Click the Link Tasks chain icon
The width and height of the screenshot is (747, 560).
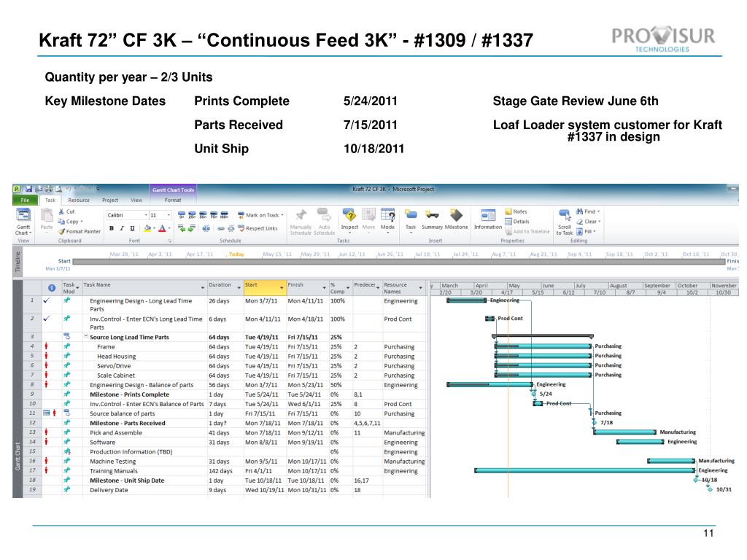click(221, 228)
